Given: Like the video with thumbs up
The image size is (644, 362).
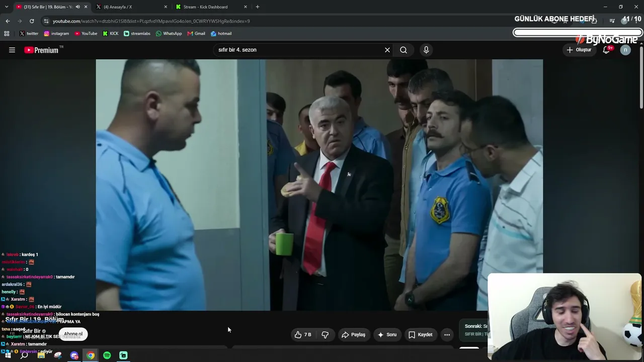Looking at the screenshot, I should [x=302, y=334].
